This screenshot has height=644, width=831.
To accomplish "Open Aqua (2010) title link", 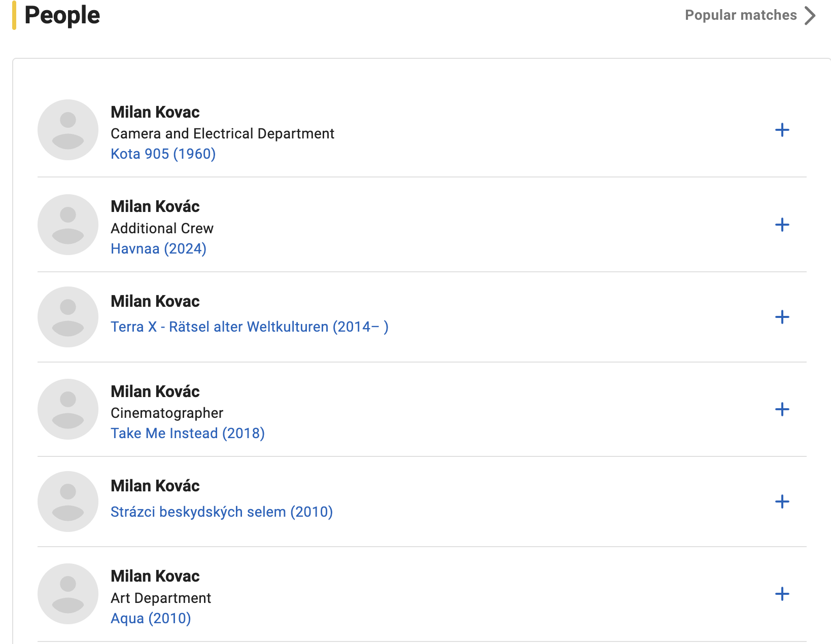I will coord(151,618).
